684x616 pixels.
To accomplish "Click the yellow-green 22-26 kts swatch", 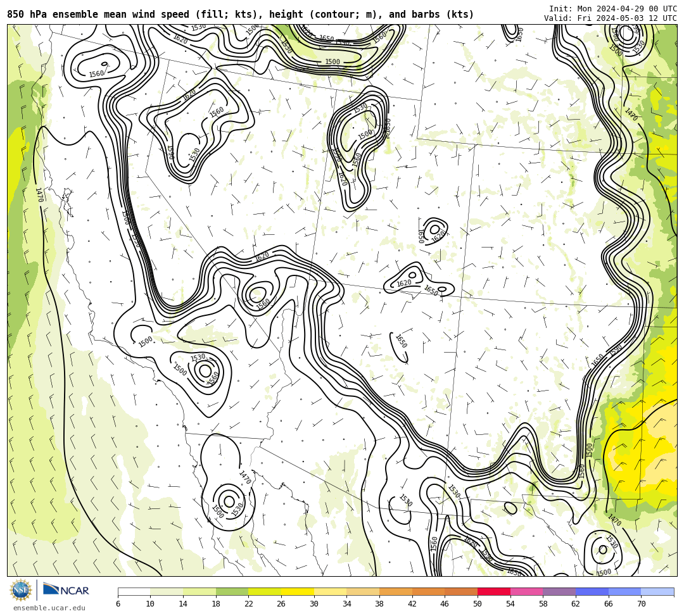I will 265,591.
